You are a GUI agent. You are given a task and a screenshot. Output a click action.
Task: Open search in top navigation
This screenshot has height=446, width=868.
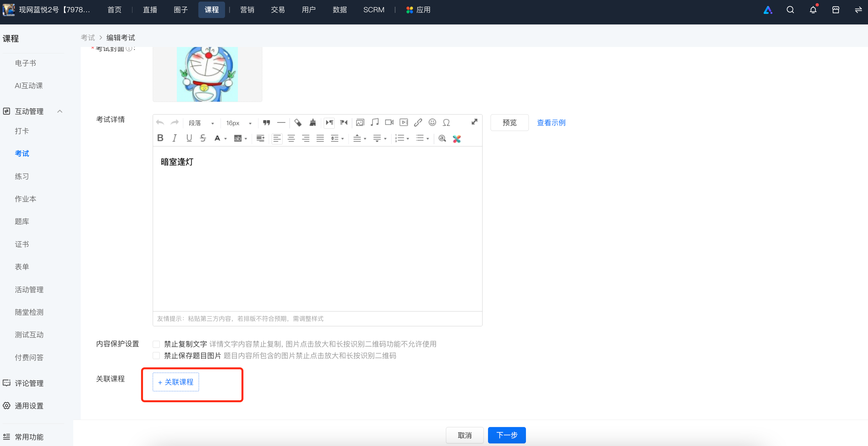tap(790, 10)
